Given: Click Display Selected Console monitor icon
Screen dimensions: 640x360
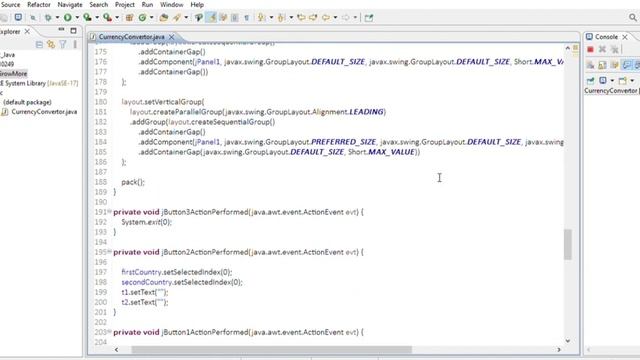Looking at the screenshot, I should pos(602,80).
